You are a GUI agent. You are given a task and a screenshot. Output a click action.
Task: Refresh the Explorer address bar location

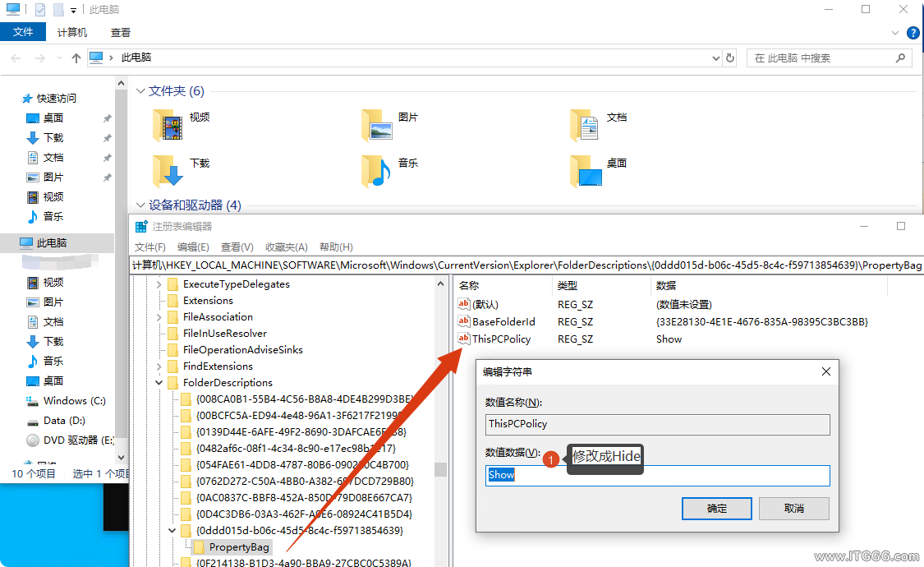[730, 58]
